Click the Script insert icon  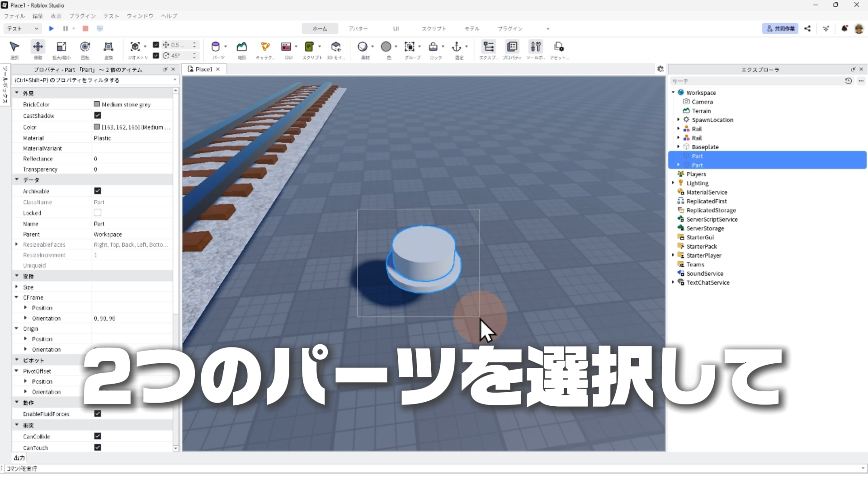(309, 47)
